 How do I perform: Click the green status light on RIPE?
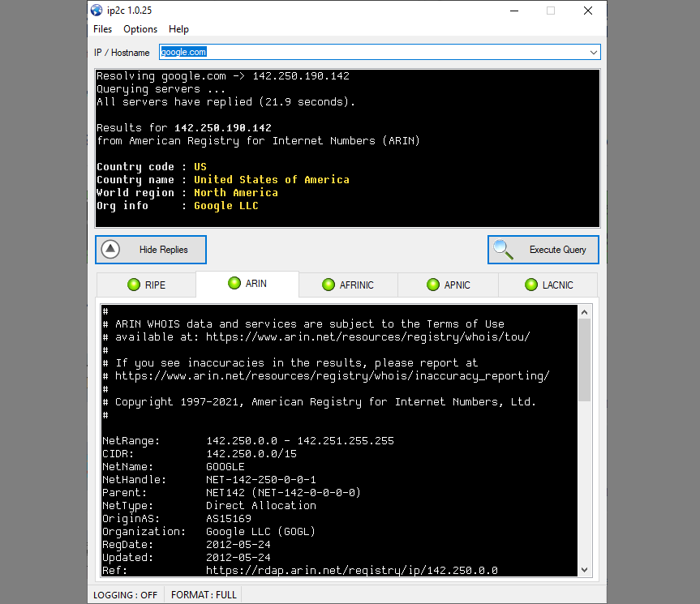tap(134, 285)
